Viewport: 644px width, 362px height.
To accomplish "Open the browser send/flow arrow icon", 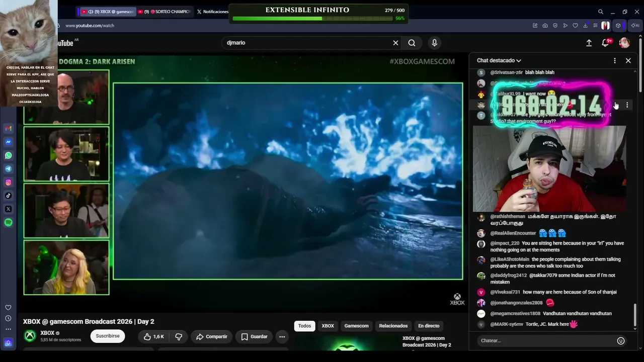I will point(565,26).
